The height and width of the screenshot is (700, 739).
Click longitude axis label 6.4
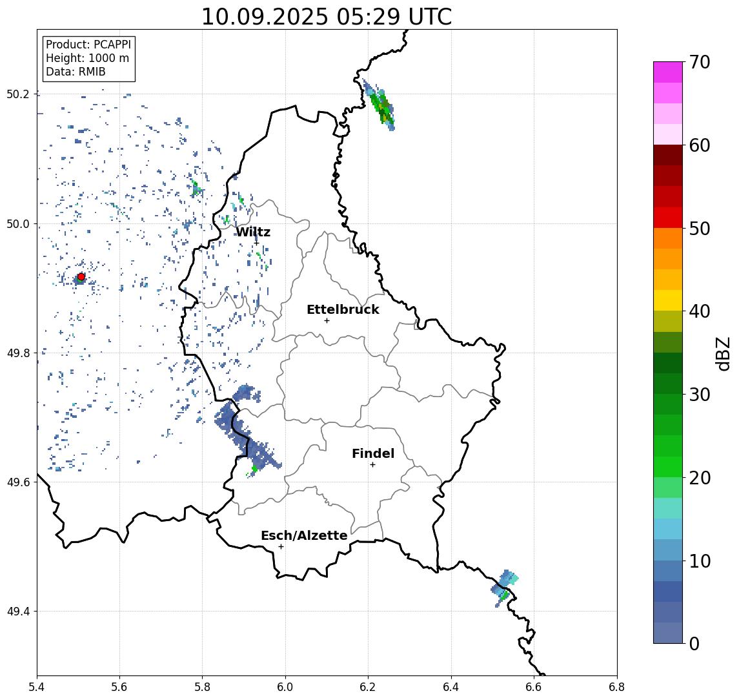click(451, 687)
